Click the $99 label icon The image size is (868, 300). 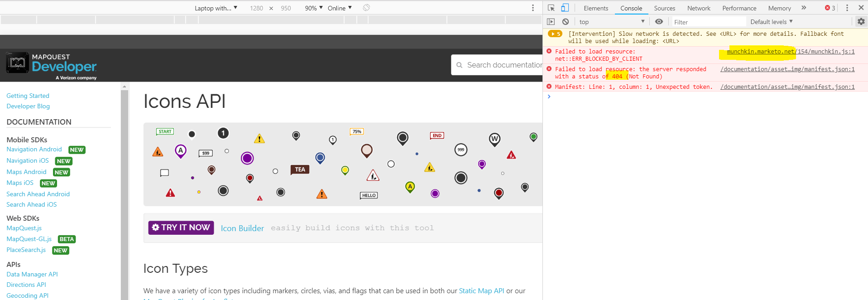206,153
